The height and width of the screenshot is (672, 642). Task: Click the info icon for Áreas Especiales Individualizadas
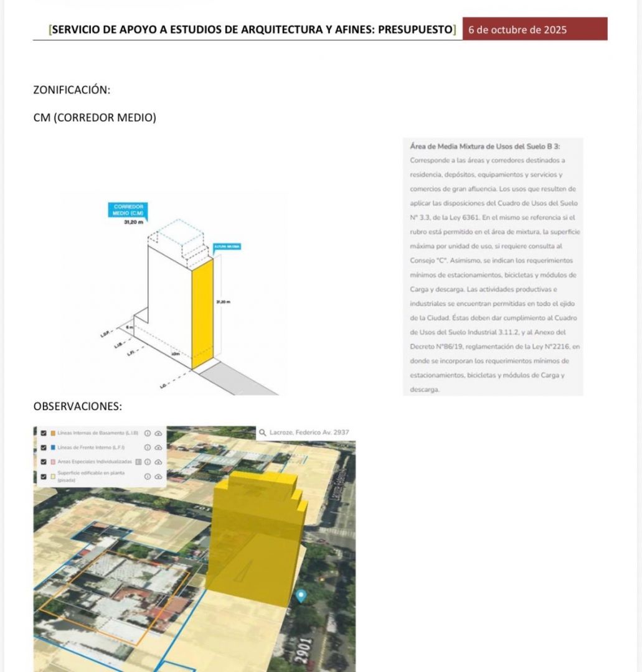point(148,462)
